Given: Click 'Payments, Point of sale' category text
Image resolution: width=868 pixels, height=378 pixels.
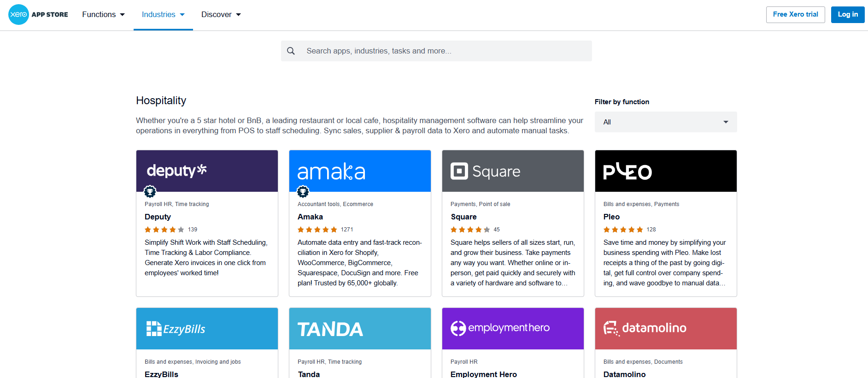Looking at the screenshot, I should click(x=481, y=204).
